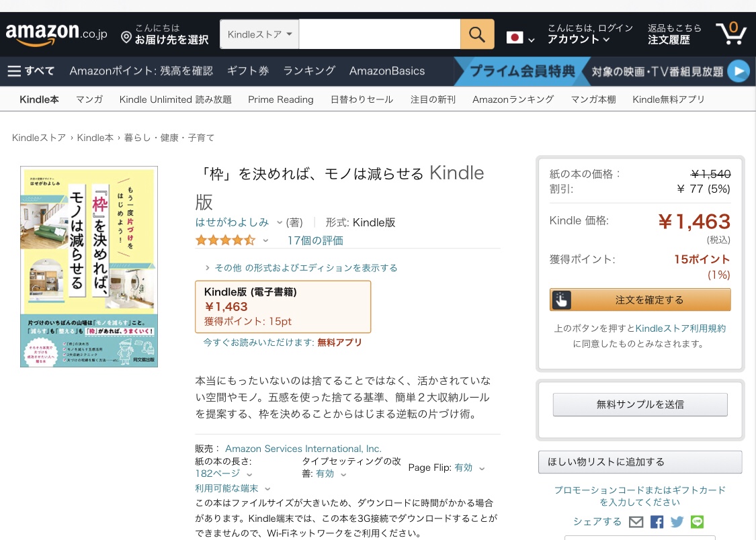Viewport: 756px width, 540px height.
Task: Click the play button in Prime banner
Action: pos(738,71)
